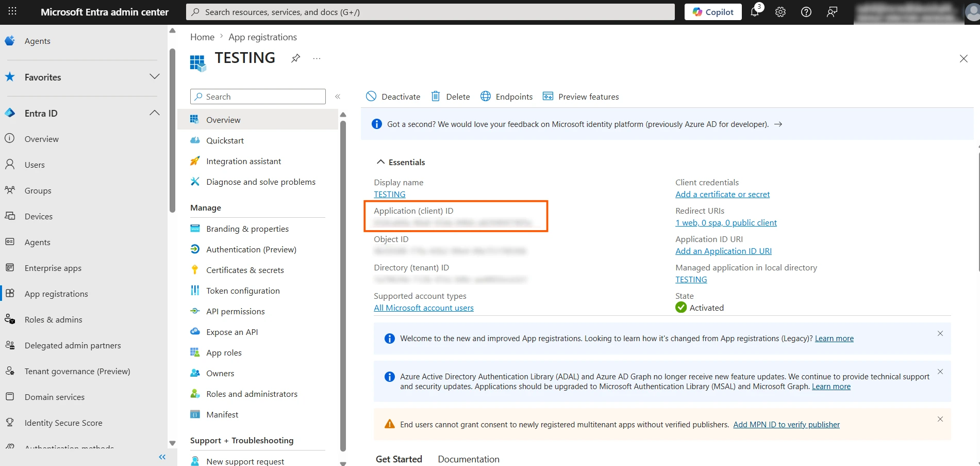Delete the TESTING app registration

[x=451, y=97]
